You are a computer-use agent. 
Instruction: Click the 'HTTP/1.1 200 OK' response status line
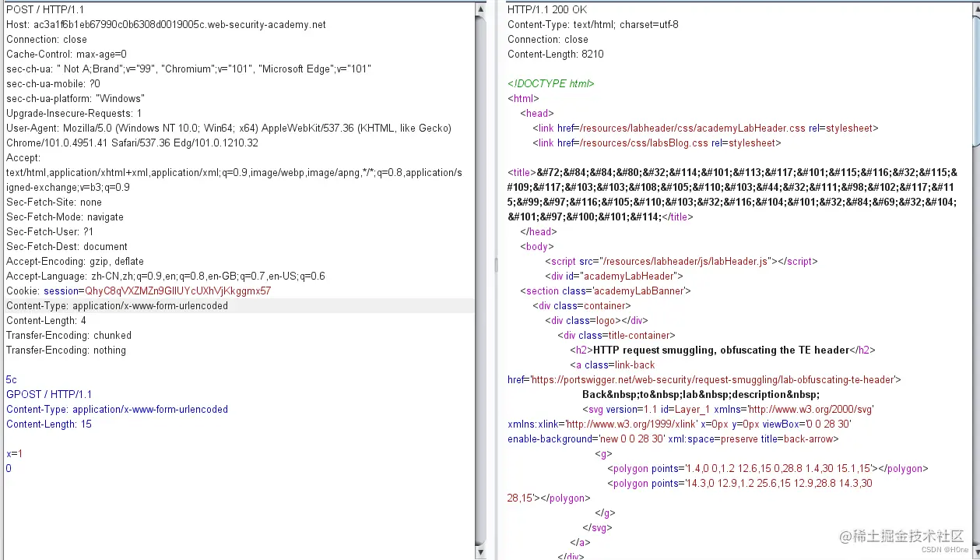pyautogui.click(x=547, y=9)
